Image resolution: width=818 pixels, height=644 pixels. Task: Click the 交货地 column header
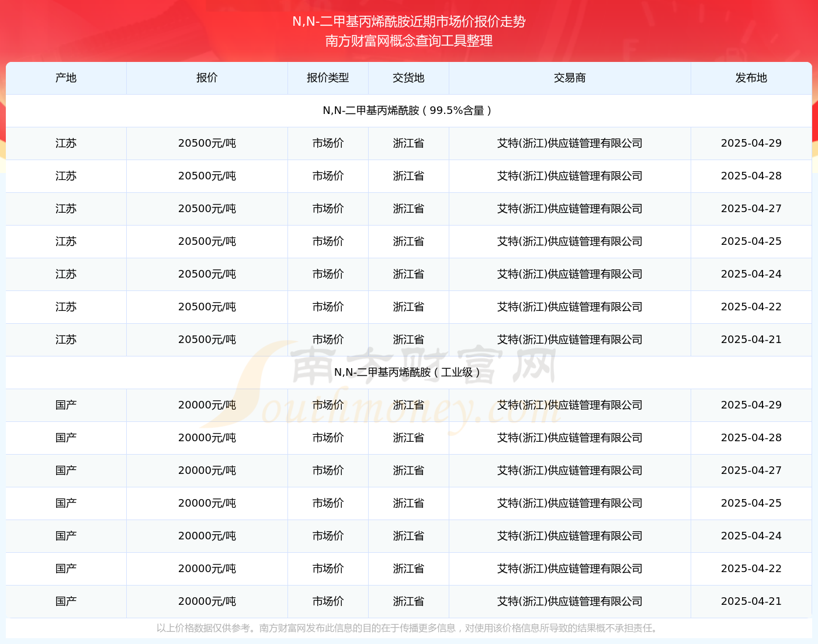pyautogui.click(x=408, y=78)
